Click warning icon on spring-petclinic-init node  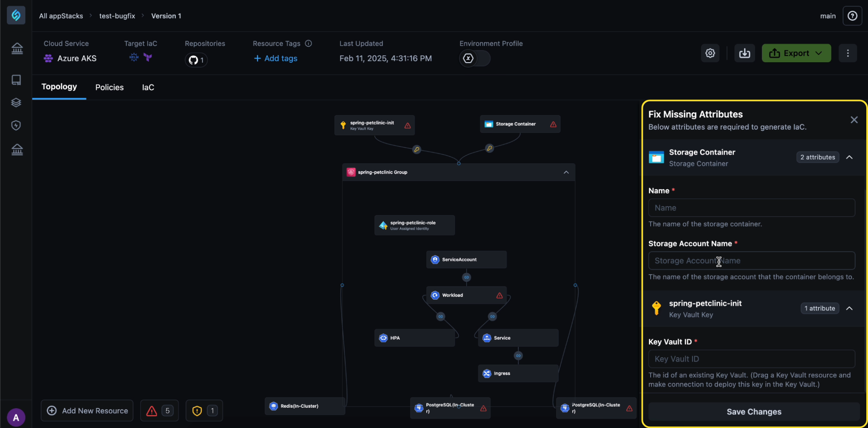[408, 126]
